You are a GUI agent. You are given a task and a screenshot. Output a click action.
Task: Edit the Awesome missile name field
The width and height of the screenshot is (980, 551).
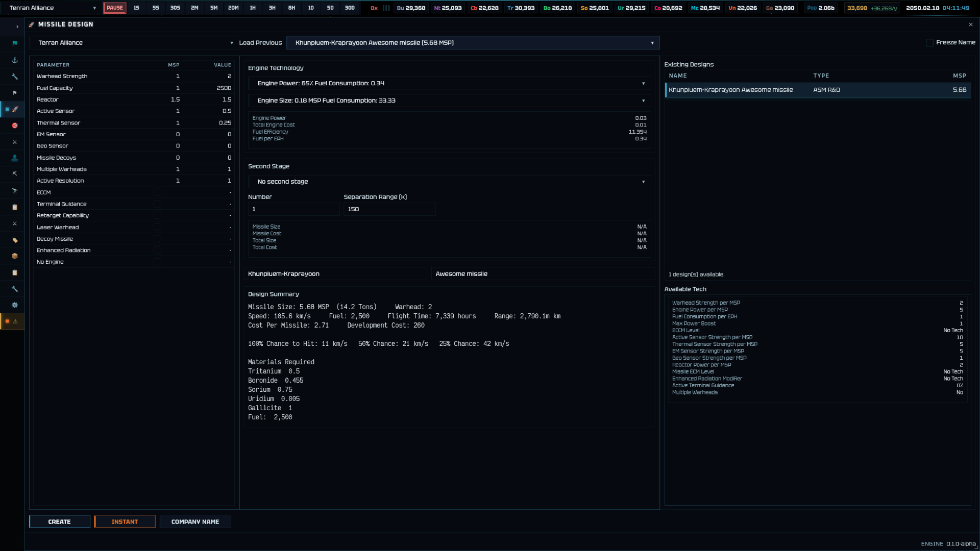point(543,274)
